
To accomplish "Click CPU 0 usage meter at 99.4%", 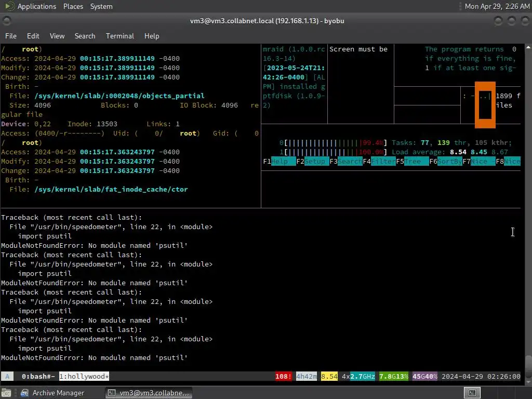I will pos(333,143).
